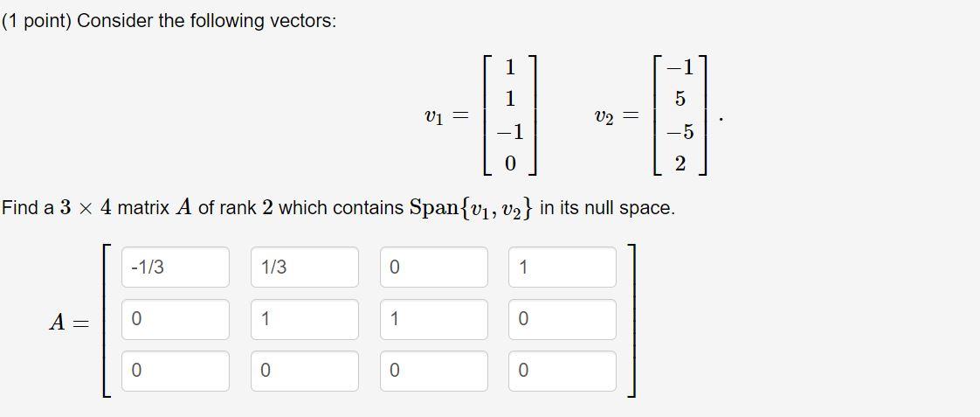
Task: Focus row three, column two entry of A
Action: (304, 371)
